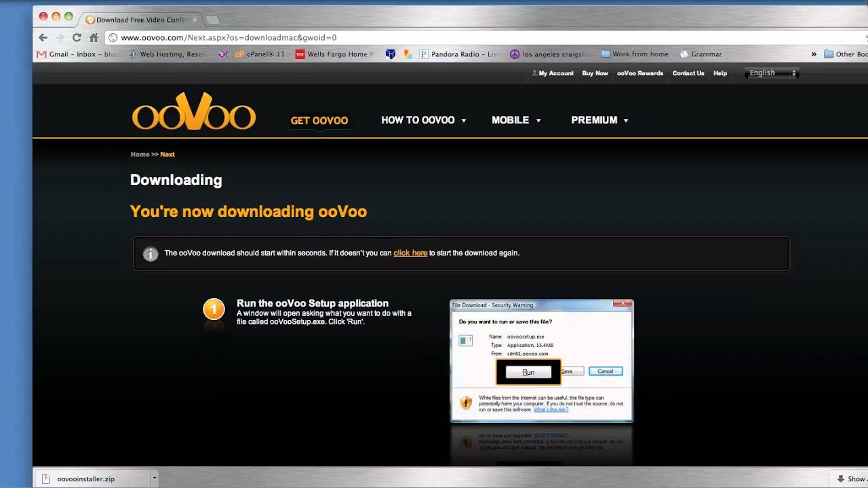Open the Other Bookmarks folder
Screen dimensions: 868x488
point(846,54)
